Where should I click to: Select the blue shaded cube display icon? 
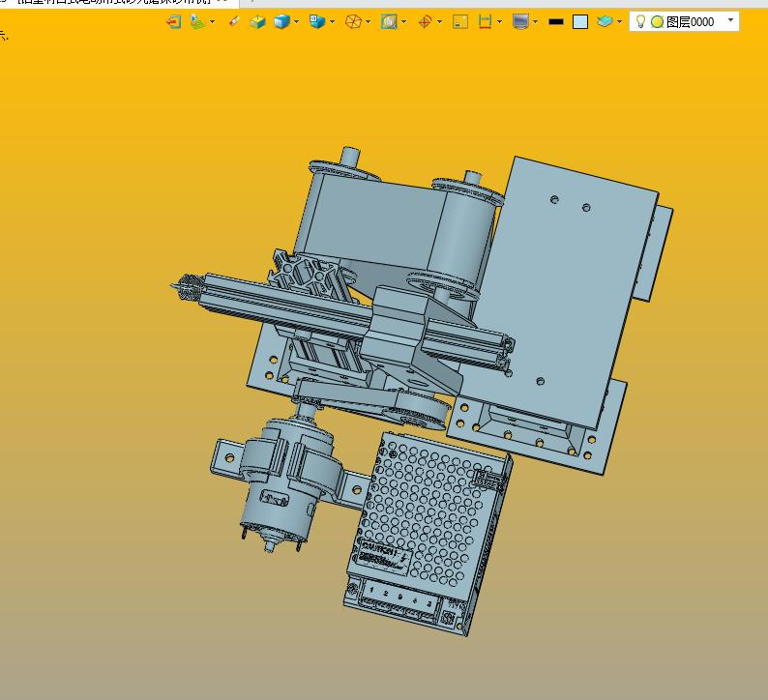coord(281,22)
